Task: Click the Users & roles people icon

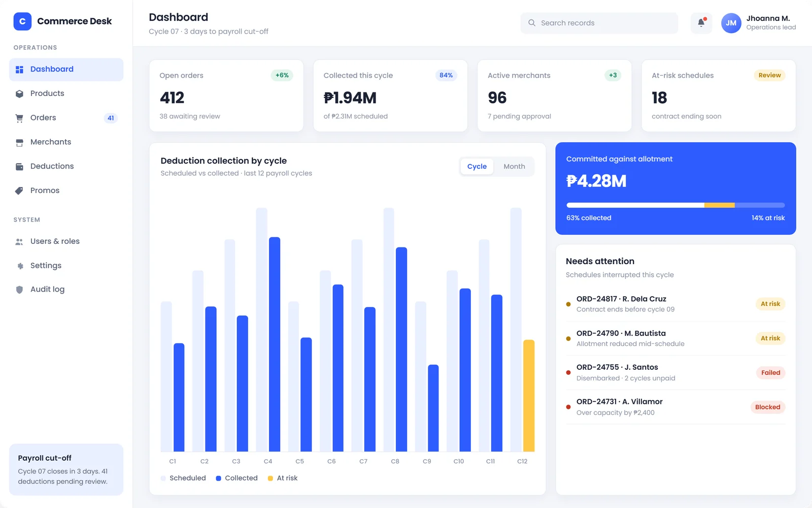Action: point(19,242)
